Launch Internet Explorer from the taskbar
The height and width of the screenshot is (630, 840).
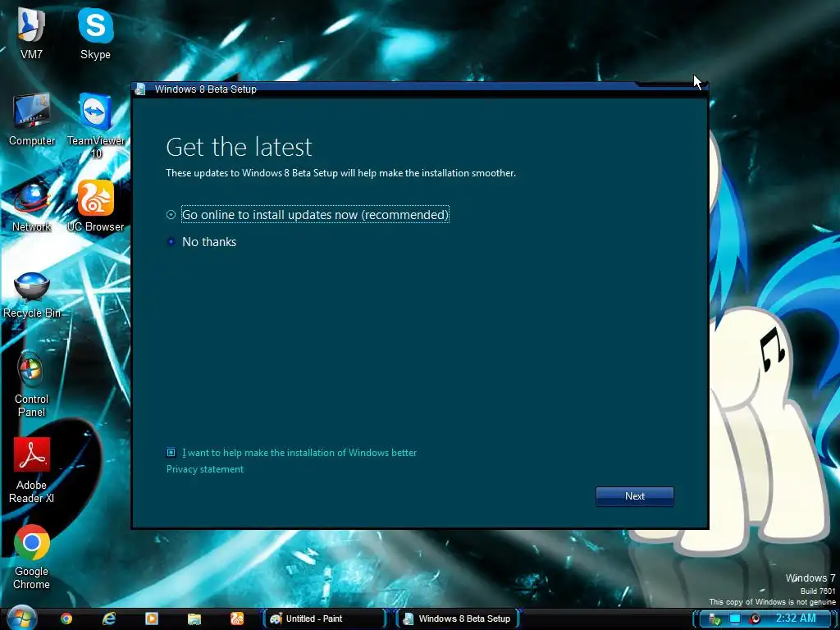[x=109, y=619]
